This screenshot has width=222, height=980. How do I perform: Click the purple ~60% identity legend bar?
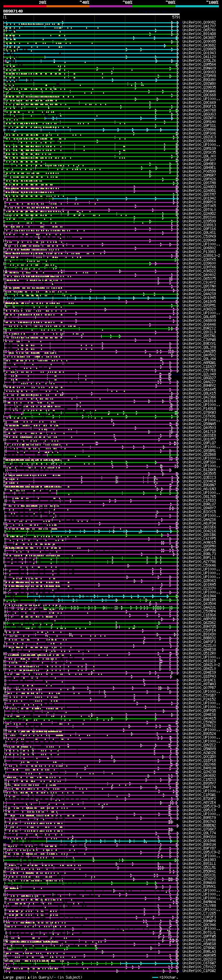point(111,6)
